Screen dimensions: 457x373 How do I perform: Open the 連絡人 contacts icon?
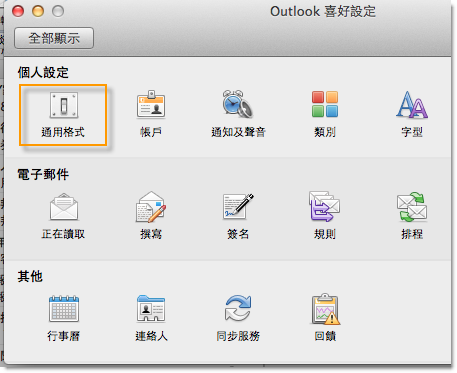tap(151, 309)
